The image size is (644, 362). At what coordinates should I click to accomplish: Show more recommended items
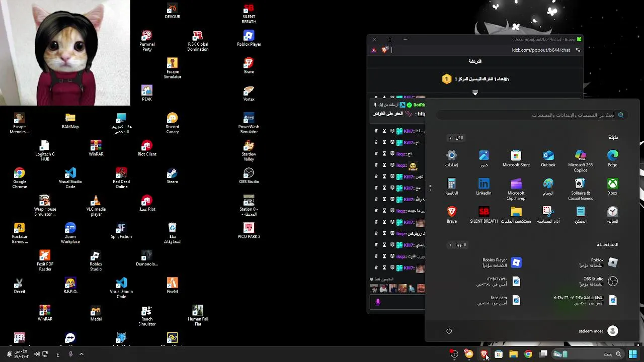pos(458,245)
